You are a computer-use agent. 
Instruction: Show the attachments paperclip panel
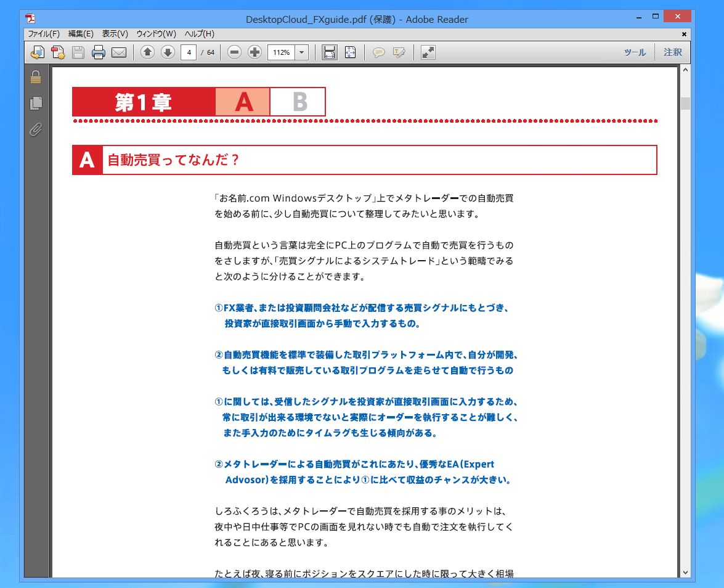(x=36, y=130)
